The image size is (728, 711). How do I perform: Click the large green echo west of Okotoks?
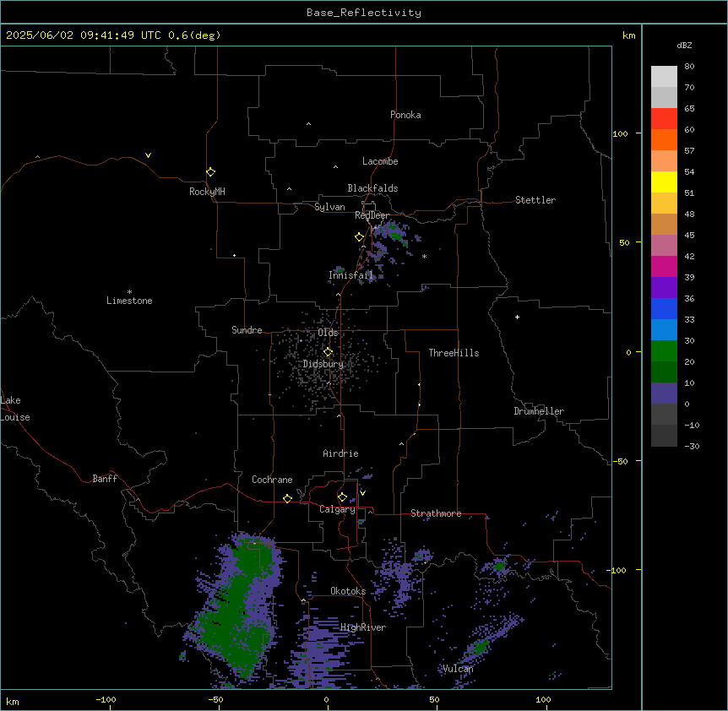[236, 611]
